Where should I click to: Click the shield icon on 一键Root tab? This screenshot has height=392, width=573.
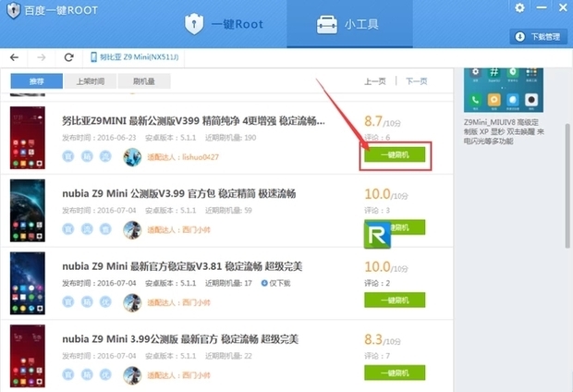(x=194, y=24)
